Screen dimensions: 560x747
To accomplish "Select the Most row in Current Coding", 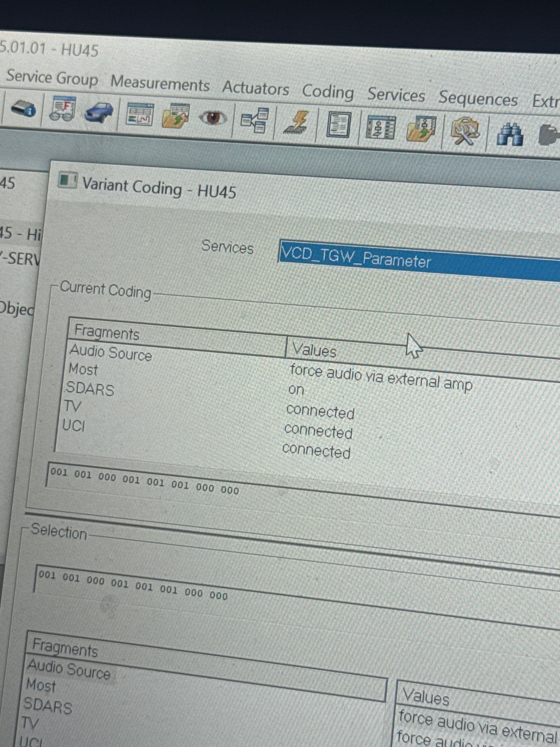I will tap(83, 369).
